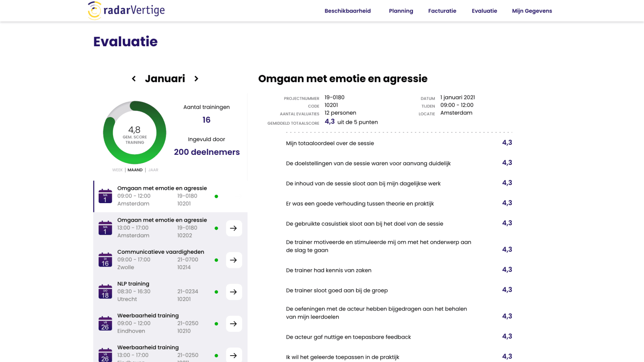Viewport: 644px width, 362px height.
Task: Select the Evaluatie navigation link
Action: (484, 11)
